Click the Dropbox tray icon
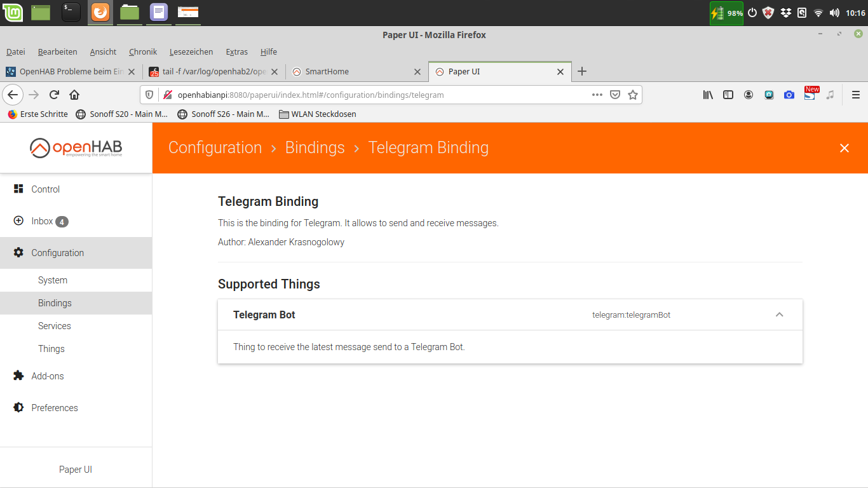 (785, 13)
